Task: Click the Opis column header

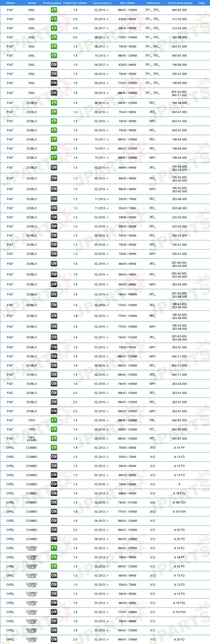Action: click(201, 3)
